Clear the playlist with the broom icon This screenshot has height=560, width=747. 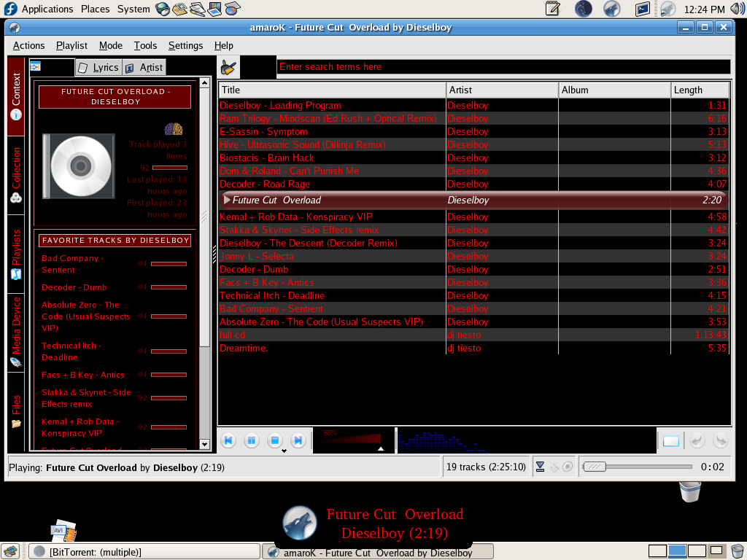pos(228,67)
